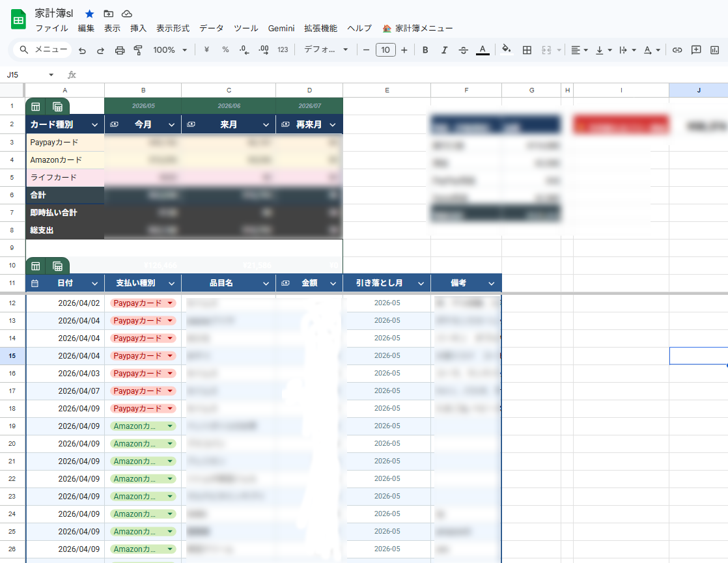Image resolution: width=728 pixels, height=563 pixels.
Task: Click the font size field showing 10
Action: pos(385,49)
